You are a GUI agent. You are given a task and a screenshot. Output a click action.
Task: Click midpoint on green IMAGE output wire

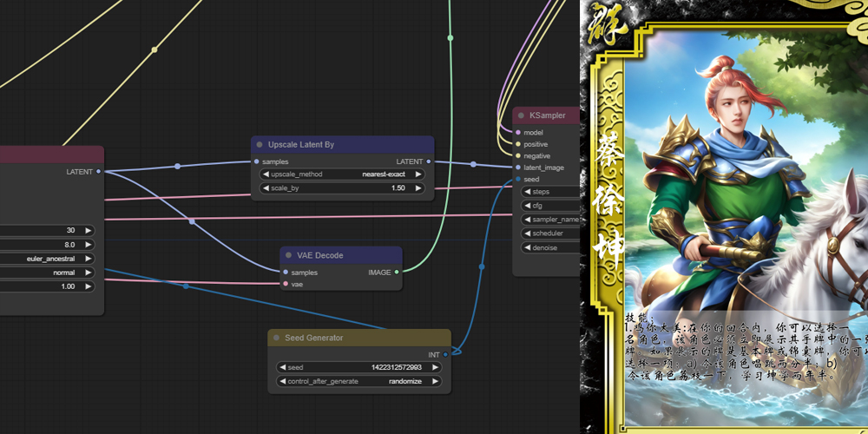[x=450, y=37]
